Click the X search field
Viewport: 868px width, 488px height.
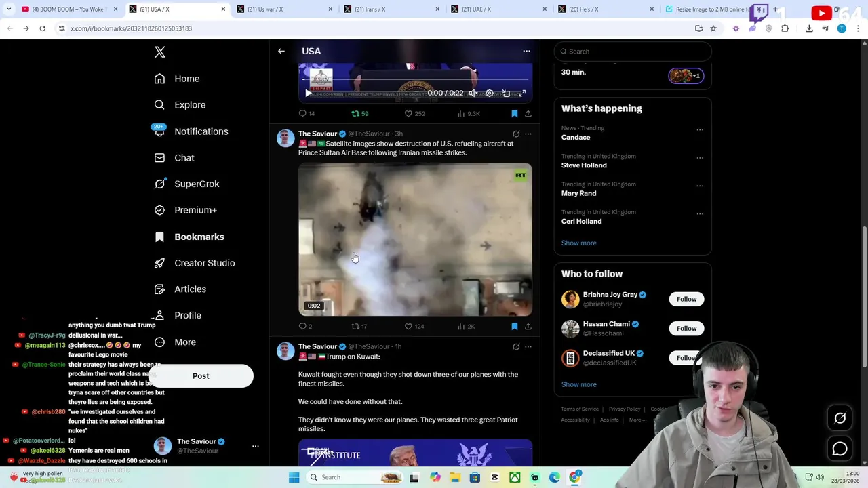click(x=633, y=52)
